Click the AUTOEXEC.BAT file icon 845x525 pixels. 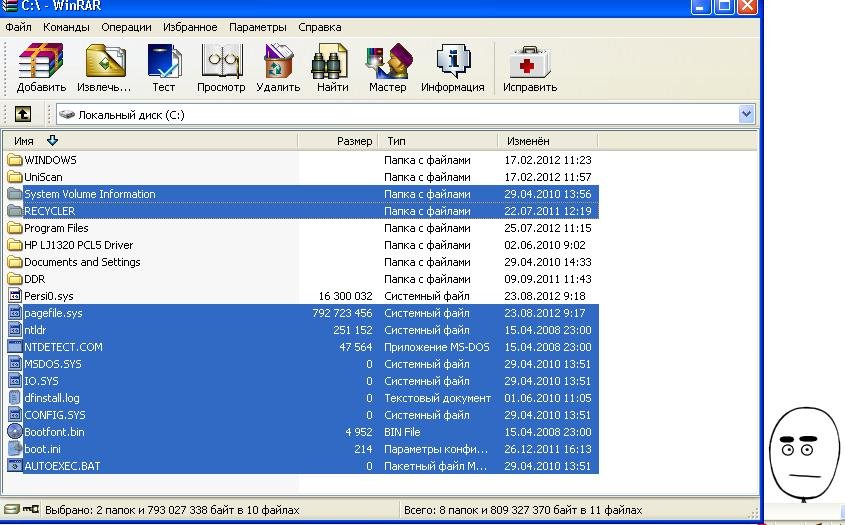(x=15, y=466)
